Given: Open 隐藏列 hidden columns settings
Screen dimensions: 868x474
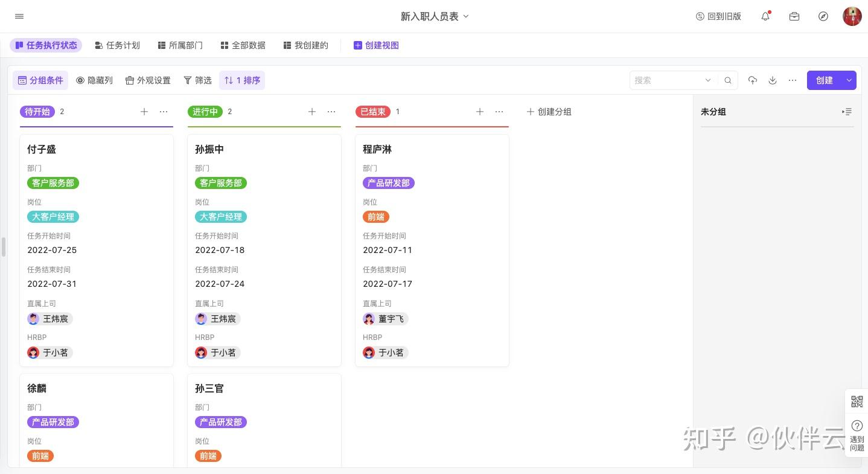Looking at the screenshot, I should click(x=94, y=80).
